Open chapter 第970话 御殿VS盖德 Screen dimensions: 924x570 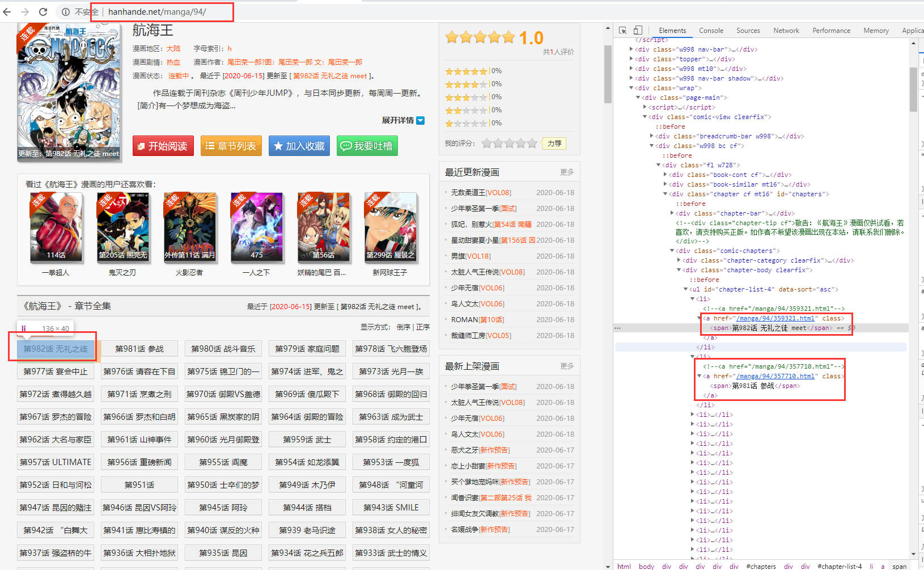(223, 394)
